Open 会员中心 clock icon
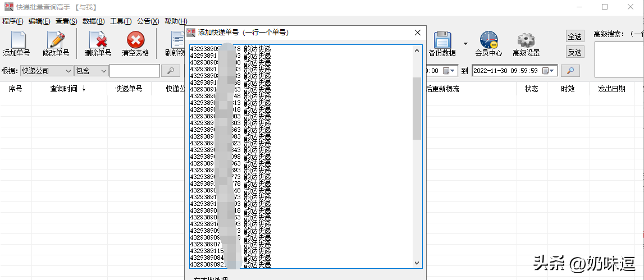Viewport: 644px width, 280px height. tap(488, 41)
